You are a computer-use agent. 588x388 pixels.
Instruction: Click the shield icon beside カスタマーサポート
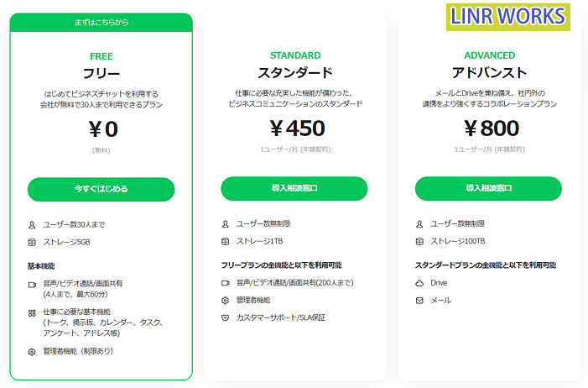[225, 317]
